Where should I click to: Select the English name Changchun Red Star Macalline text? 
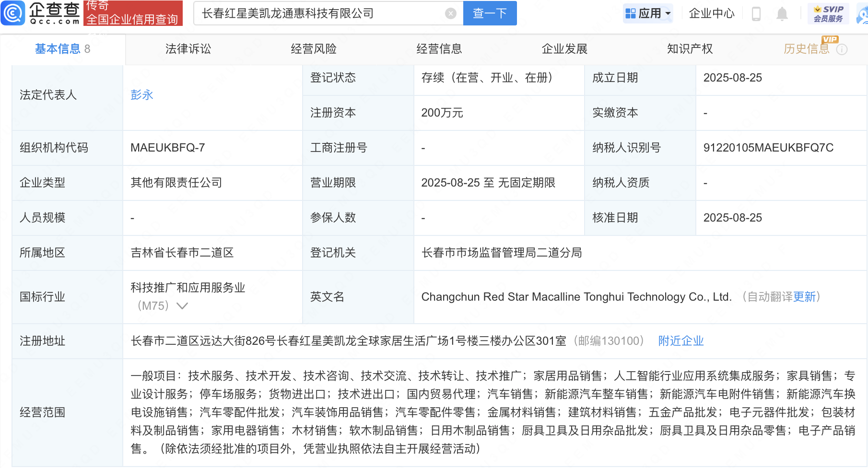(x=576, y=297)
